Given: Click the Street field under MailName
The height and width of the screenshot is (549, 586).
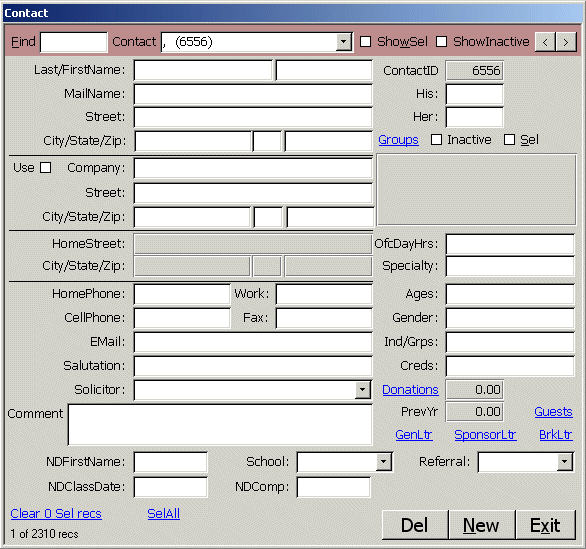Looking at the screenshot, I should click(x=253, y=117).
